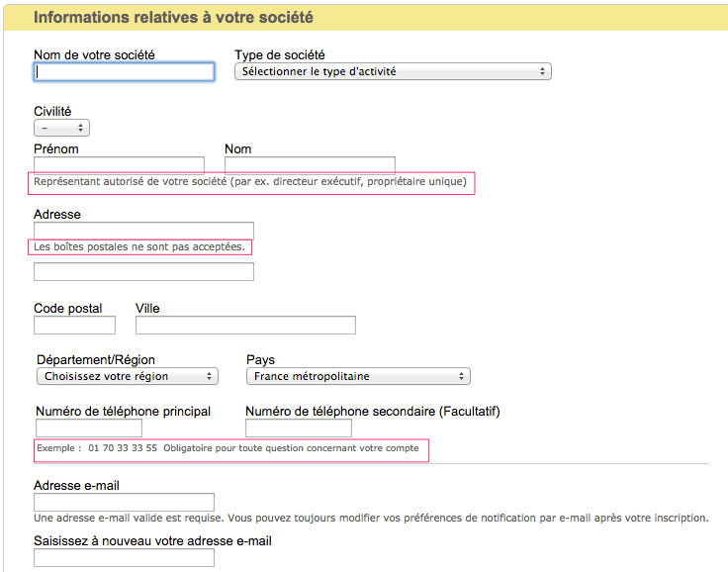728x572 pixels.
Task: Click the 'Représentant autorisé' help note
Action: click(x=250, y=182)
